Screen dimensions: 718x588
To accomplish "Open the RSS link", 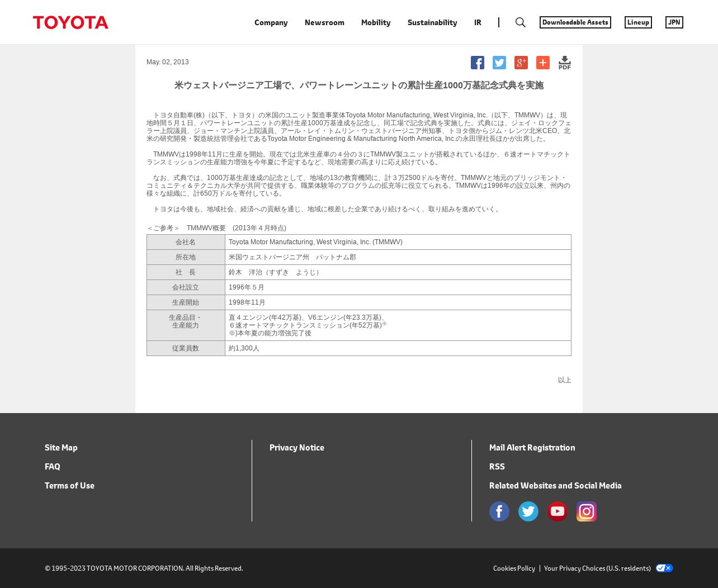I will coord(497,466).
